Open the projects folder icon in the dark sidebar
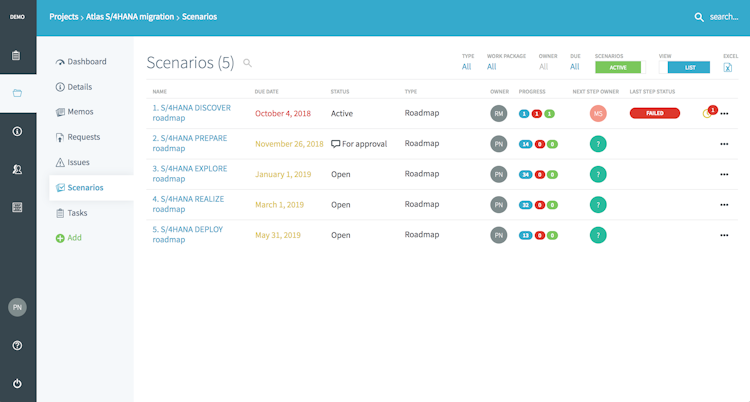 tap(17, 93)
